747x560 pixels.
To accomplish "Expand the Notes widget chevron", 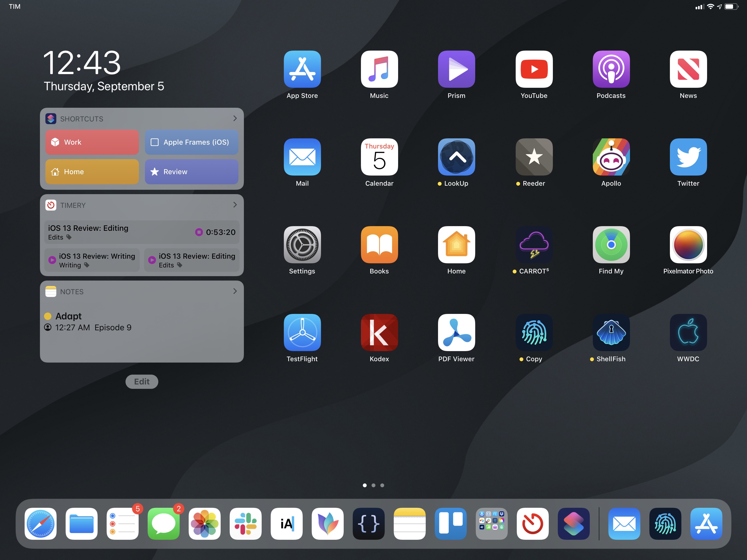I will coord(235,291).
